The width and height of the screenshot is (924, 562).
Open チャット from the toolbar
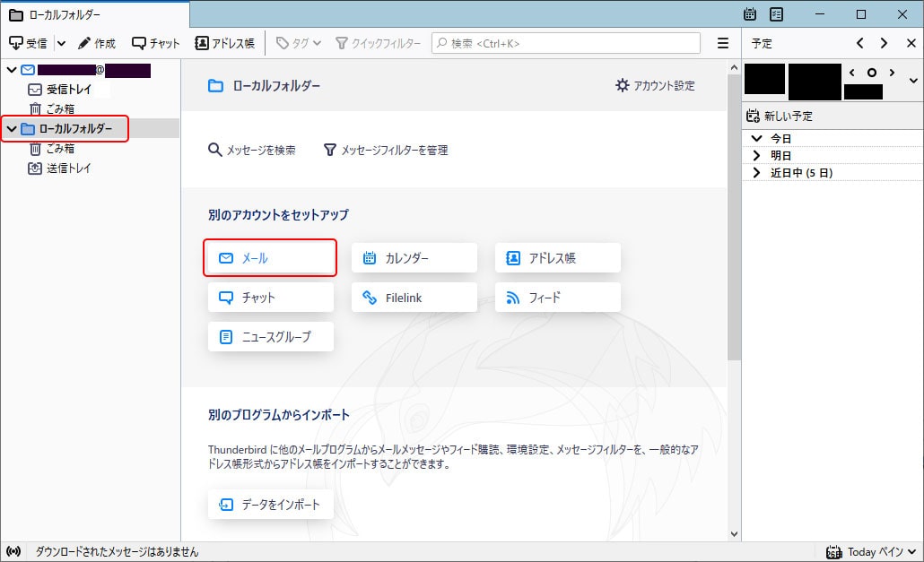[x=156, y=43]
